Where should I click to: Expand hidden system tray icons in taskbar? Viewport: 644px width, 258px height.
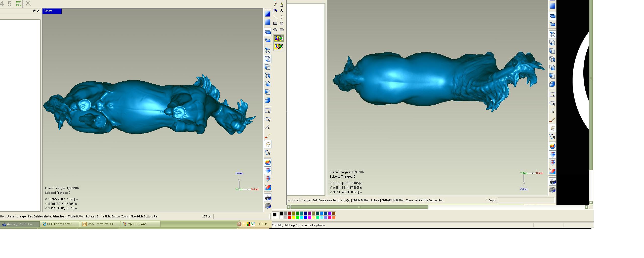tap(239, 224)
